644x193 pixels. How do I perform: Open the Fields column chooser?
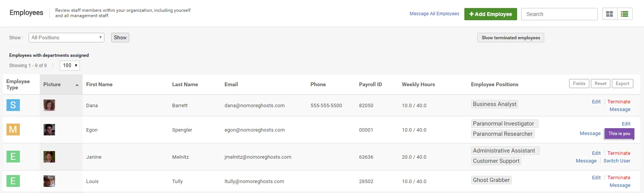579,84
